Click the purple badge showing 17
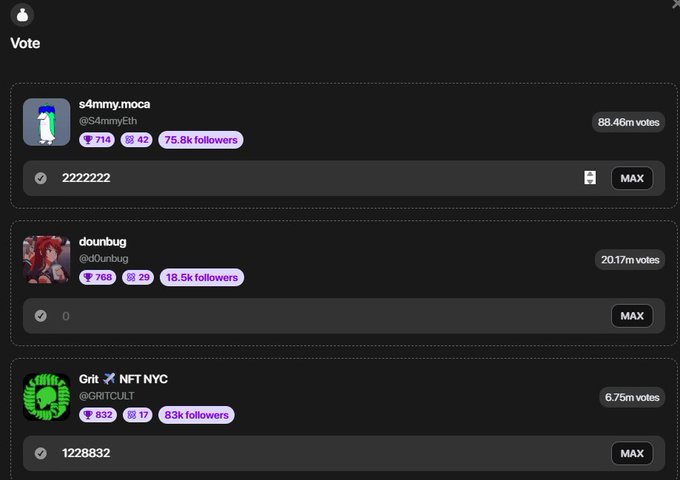This screenshot has height=480, width=680. click(137, 415)
